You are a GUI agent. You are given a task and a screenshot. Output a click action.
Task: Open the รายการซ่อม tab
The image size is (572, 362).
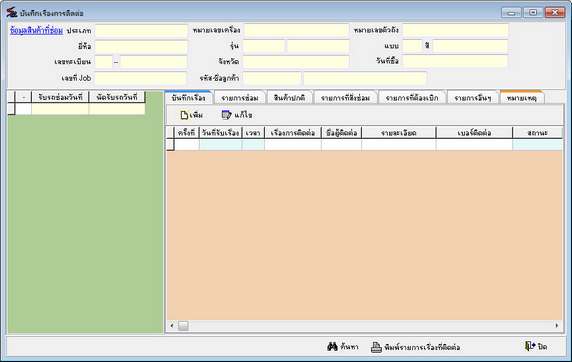240,98
